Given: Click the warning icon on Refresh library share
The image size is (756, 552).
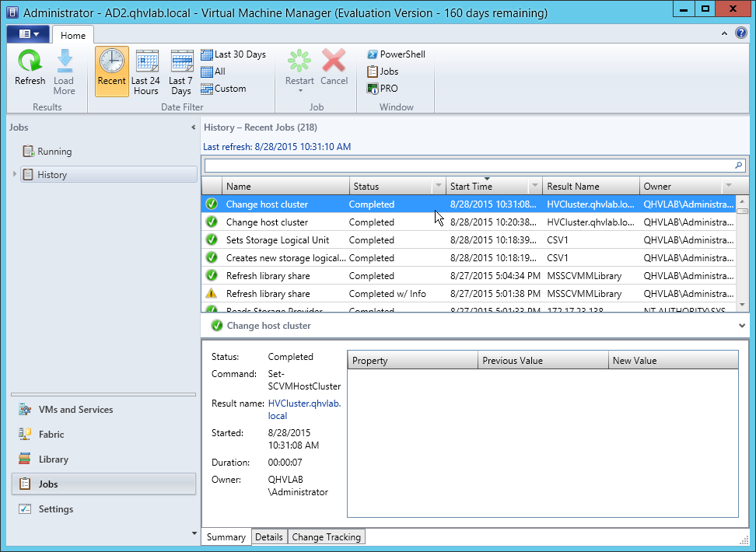Looking at the screenshot, I should pos(212,293).
